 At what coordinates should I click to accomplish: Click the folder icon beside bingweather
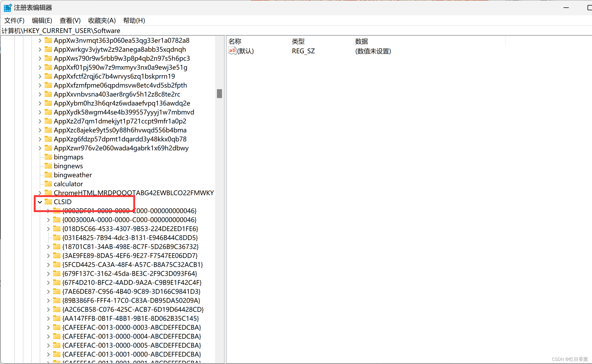pos(48,175)
